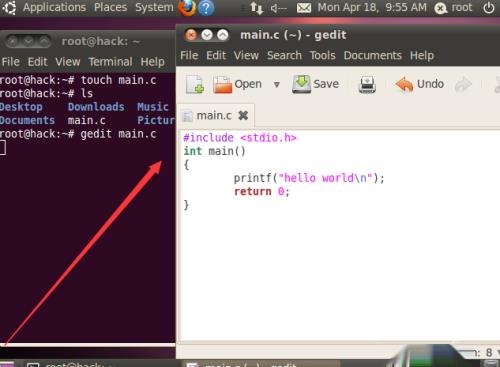Open the Applications menu in top panel
Image resolution: width=500 pixels, height=367 pixels.
54,7
